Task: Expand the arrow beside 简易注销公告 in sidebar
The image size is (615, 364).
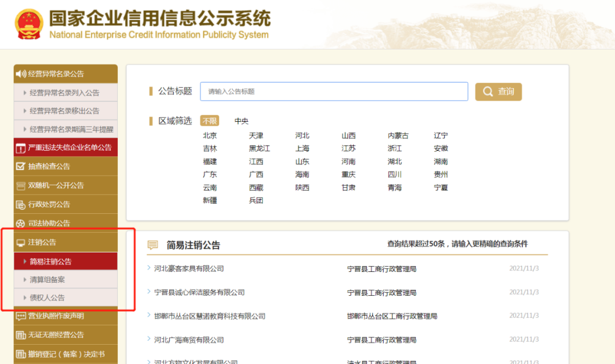Action: pyautogui.click(x=24, y=262)
